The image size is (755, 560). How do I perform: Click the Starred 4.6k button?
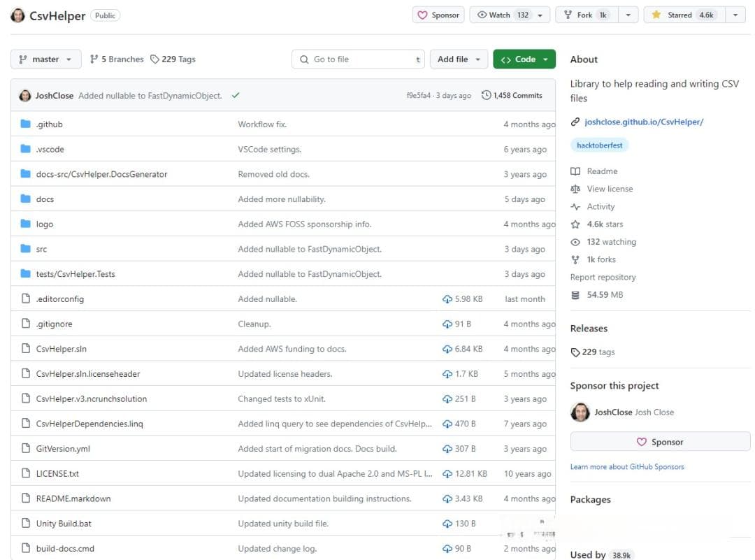[x=684, y=15]
